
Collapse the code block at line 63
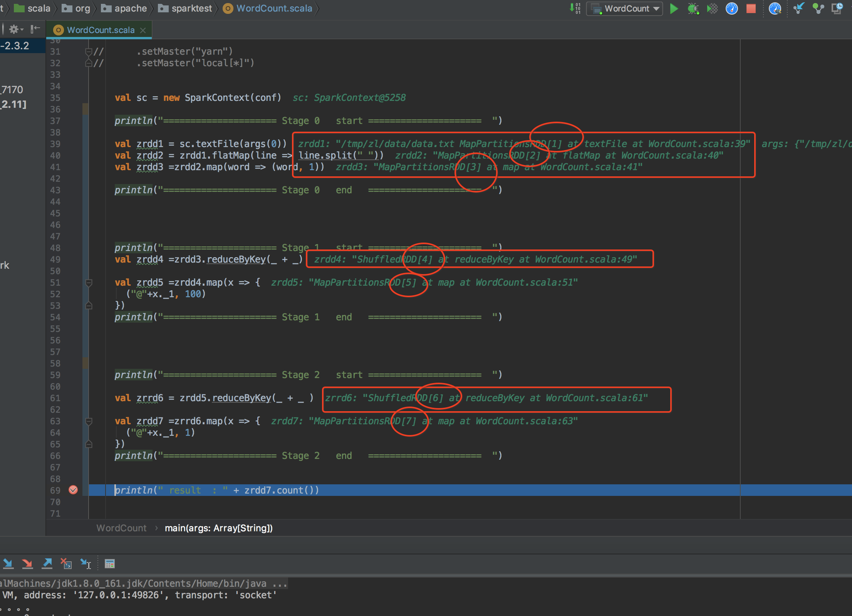click(x=89, y=422)
